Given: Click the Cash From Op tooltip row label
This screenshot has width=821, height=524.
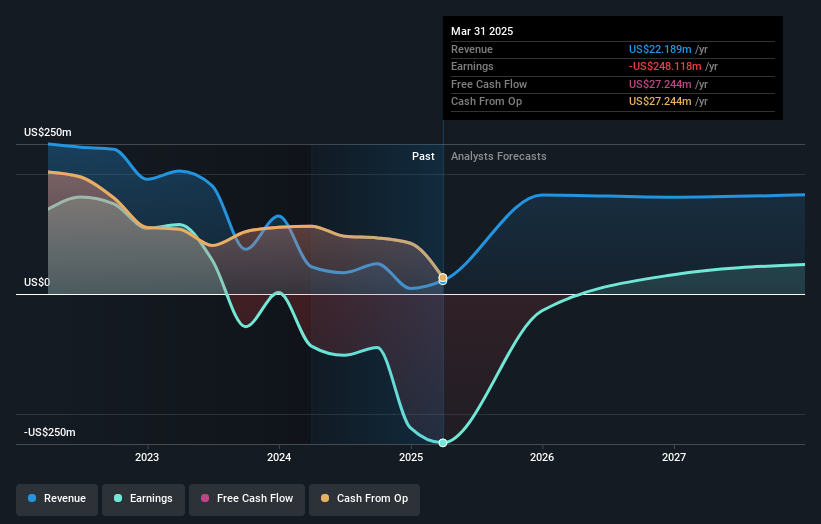Looking at the screenshot, I should (x=486, y=102).
